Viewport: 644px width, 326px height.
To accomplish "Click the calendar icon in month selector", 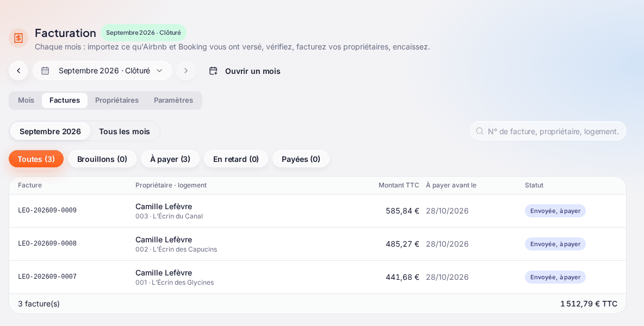I will 45,71.
